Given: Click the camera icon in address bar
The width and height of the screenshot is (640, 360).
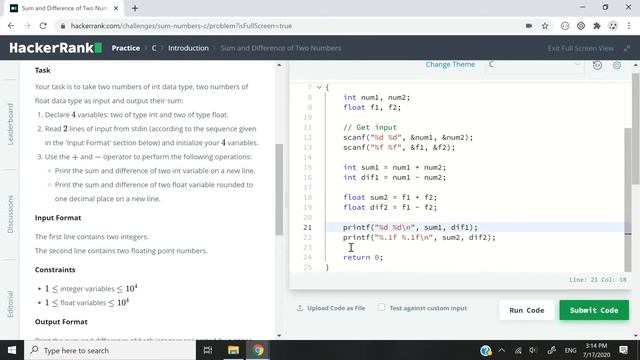Looking at the screenshot, I should coord(529,26).
